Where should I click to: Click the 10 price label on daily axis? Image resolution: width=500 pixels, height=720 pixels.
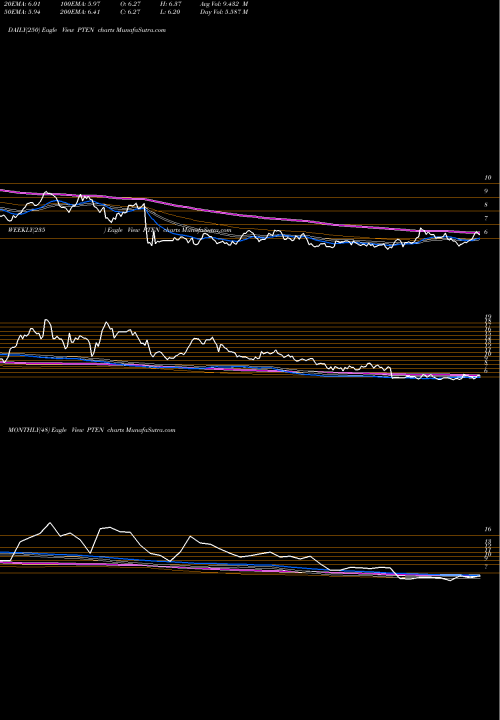pos(488,178)
